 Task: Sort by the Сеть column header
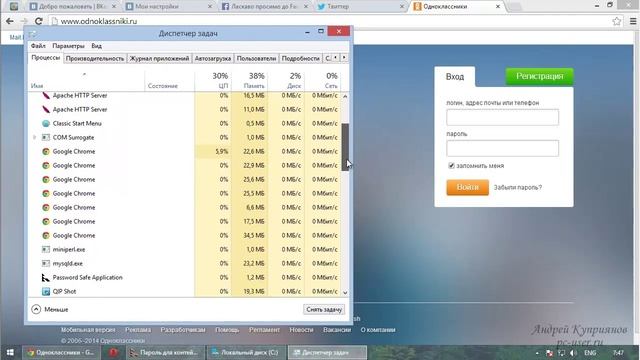pyautogui.click(x=322, y=80)
